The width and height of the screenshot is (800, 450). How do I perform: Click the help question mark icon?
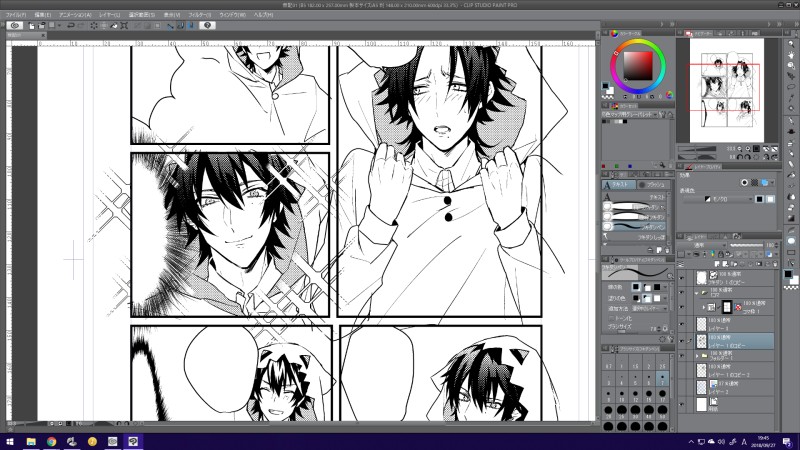pyautogui.click(x=207, y=26)
